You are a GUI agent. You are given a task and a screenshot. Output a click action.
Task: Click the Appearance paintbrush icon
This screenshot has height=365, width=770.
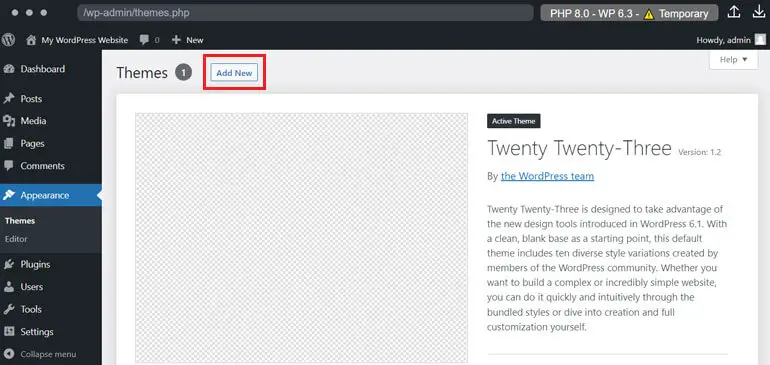click(9, 196)
